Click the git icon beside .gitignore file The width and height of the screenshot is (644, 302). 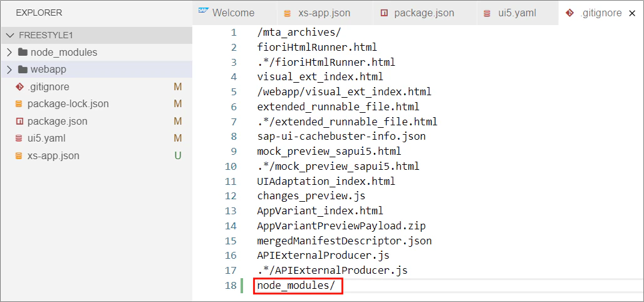(19, 86)
